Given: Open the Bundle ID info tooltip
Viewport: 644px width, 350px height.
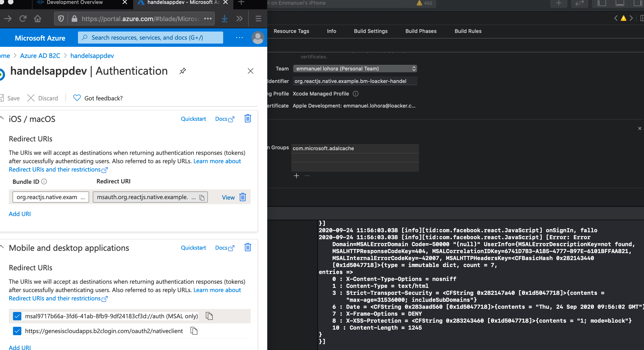Looking at the screenshot, I should click(x=44, y=182).
